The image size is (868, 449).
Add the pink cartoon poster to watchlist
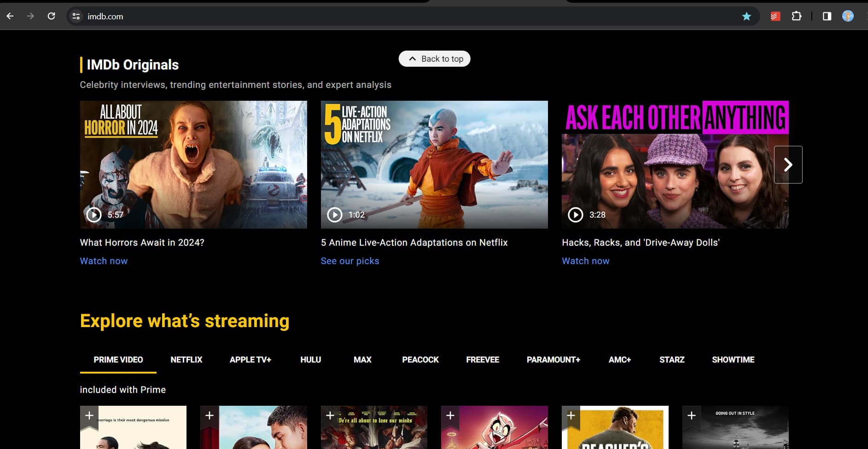tap(450, 416)
